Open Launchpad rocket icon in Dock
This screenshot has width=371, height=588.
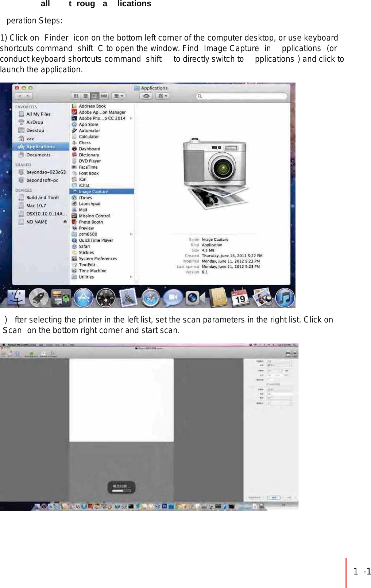pos(39,297)
